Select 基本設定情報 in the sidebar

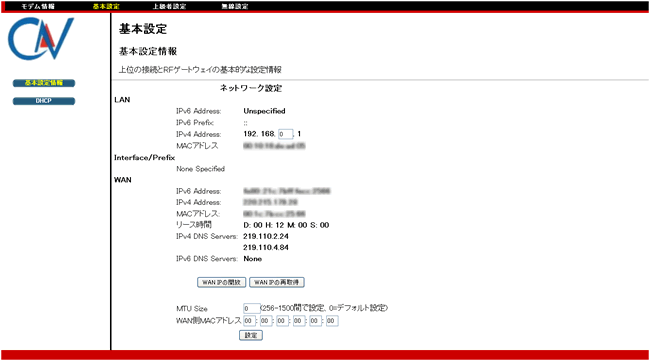click(44, 83)
